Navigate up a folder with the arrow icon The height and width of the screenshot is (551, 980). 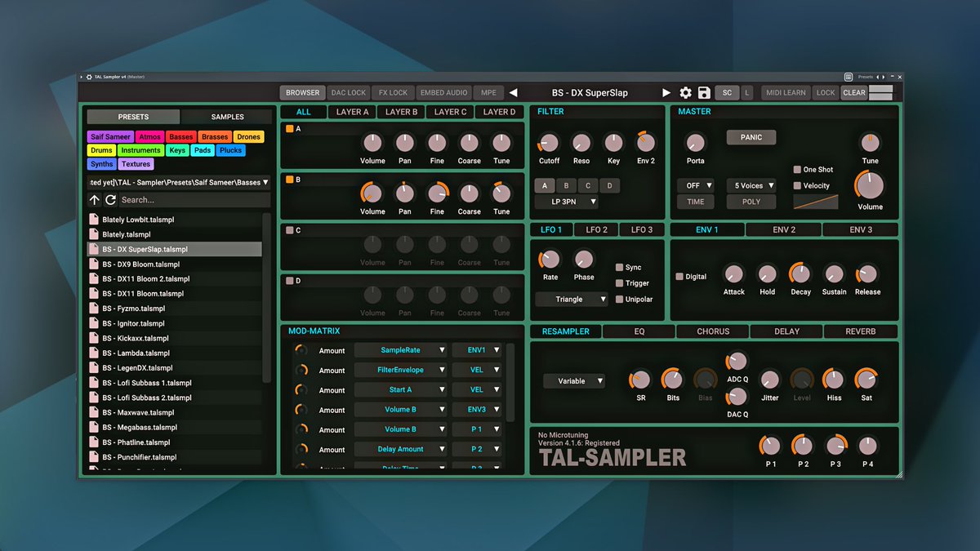pos(95,200)
